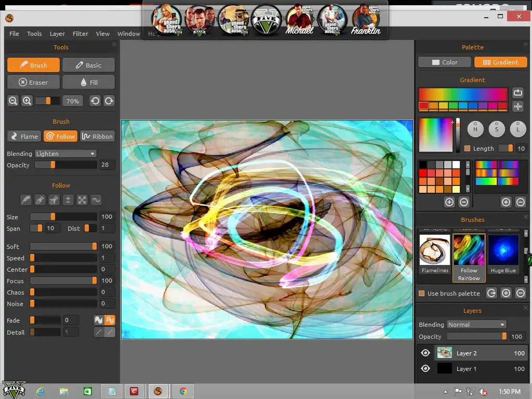
Task: Toggle the orange fade mode button
Action: (110, 320)
